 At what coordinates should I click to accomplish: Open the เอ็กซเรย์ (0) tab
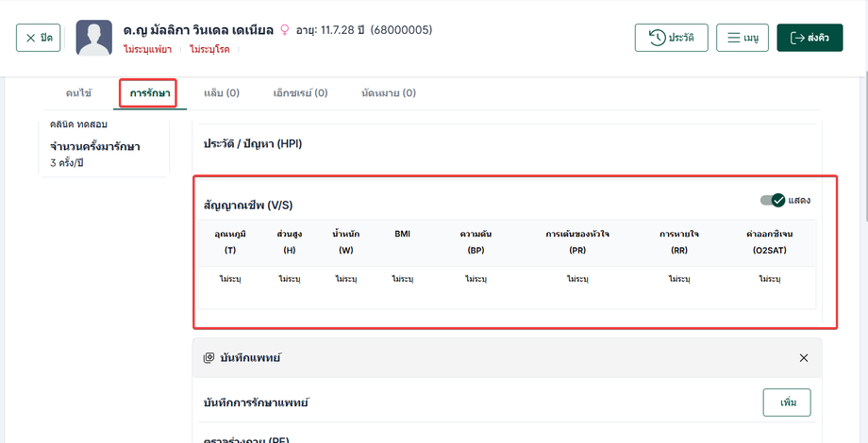tap(300, 93)
